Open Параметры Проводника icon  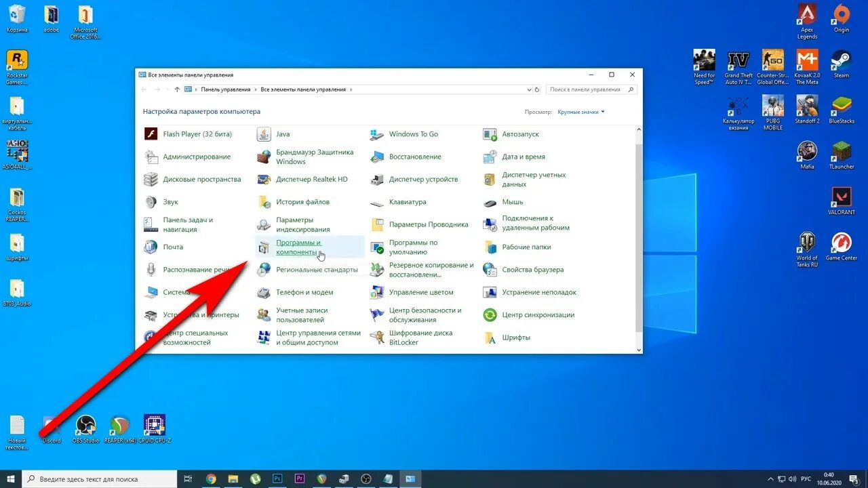(377, 224)
